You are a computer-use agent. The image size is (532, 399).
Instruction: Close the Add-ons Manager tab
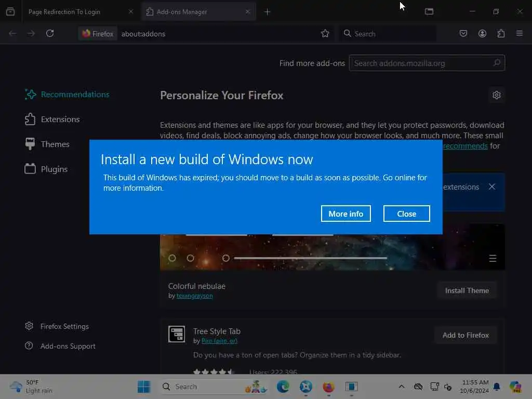pyautogui.click(x=248, y=11)
